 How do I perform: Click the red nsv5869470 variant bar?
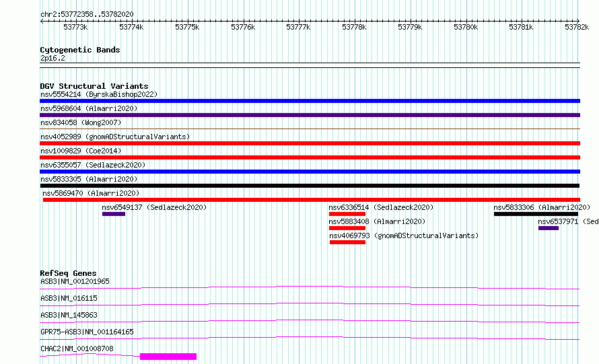tap(312, 200)
